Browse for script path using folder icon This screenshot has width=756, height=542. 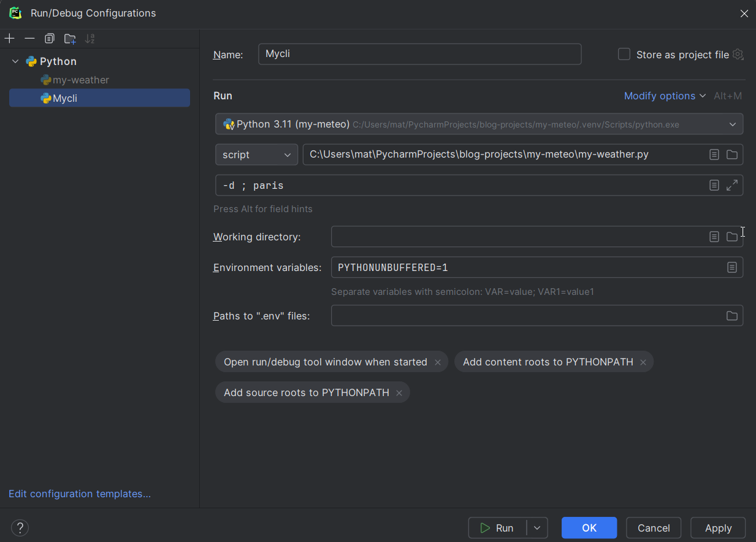pos(732,155)
